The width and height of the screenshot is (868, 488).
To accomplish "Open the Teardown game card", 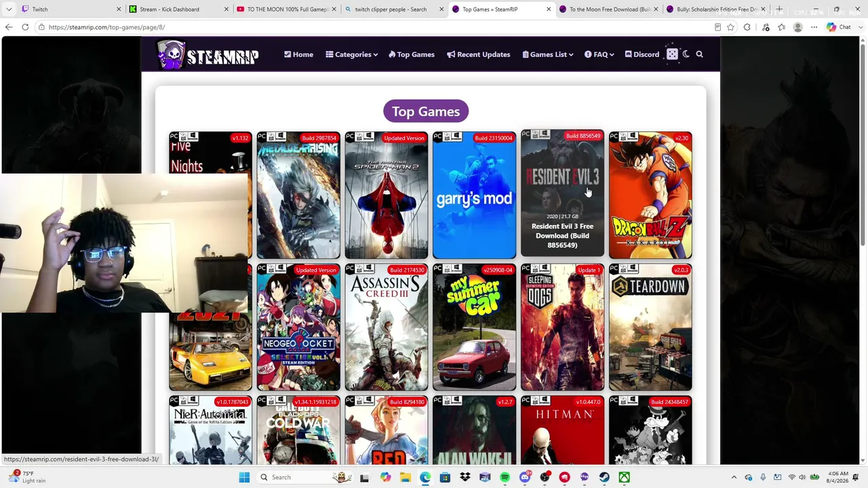I will (x=650, y=327).
